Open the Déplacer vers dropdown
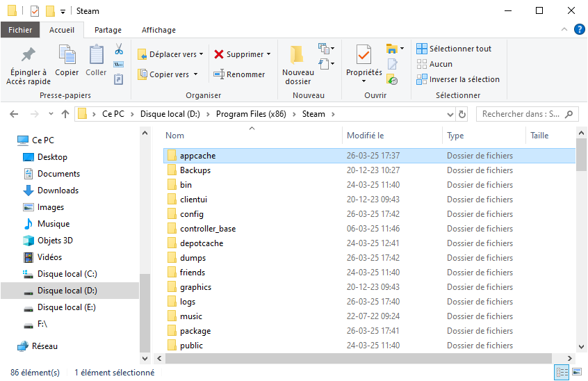The height and width of the screenshot is (381, 588). [x=170, y=54]
